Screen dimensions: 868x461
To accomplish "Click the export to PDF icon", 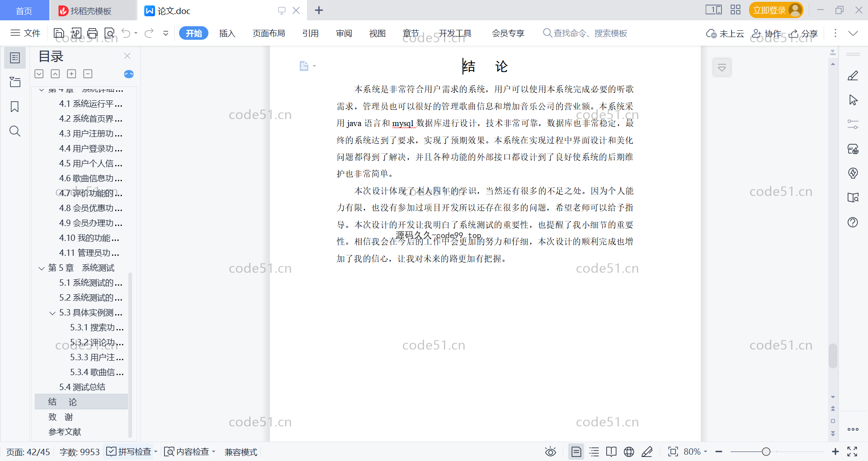I will [76, 33].
